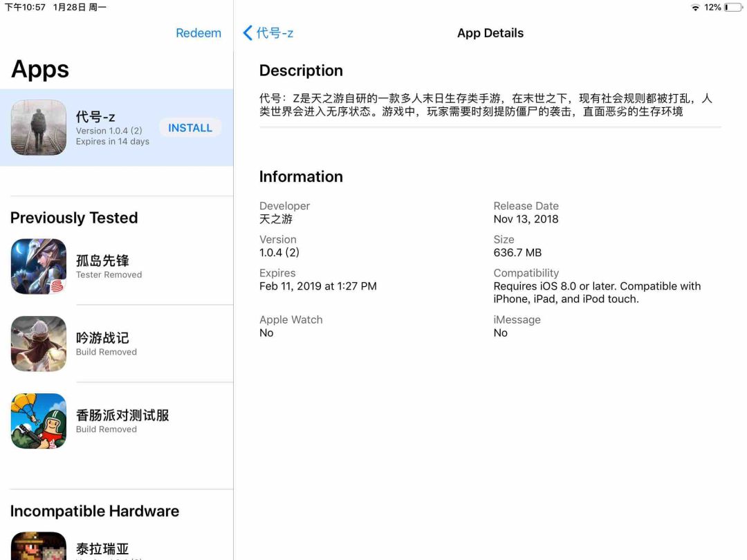Tap the Description heading
Screen dimensions: 747x560
coord(301,71)
